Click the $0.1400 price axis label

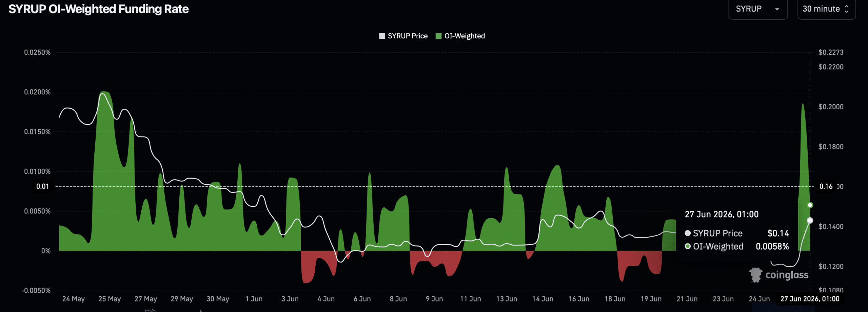(831, 226)
